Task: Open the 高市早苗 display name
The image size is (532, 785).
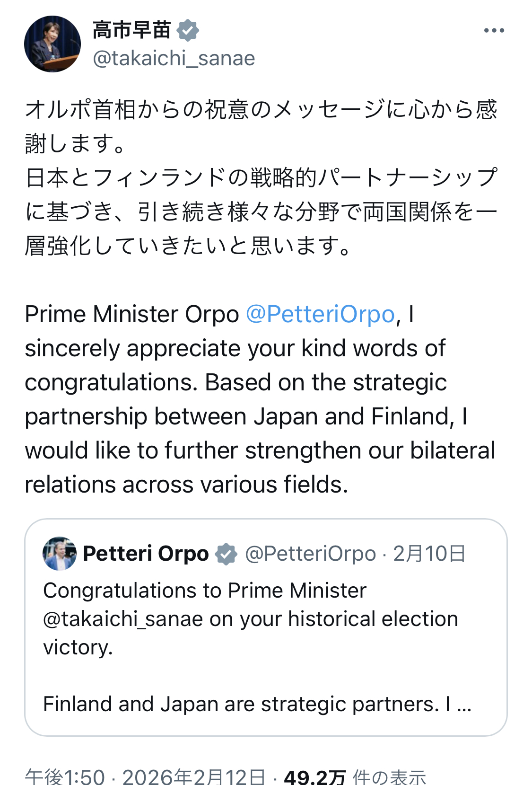Action: tap(131, 30)
